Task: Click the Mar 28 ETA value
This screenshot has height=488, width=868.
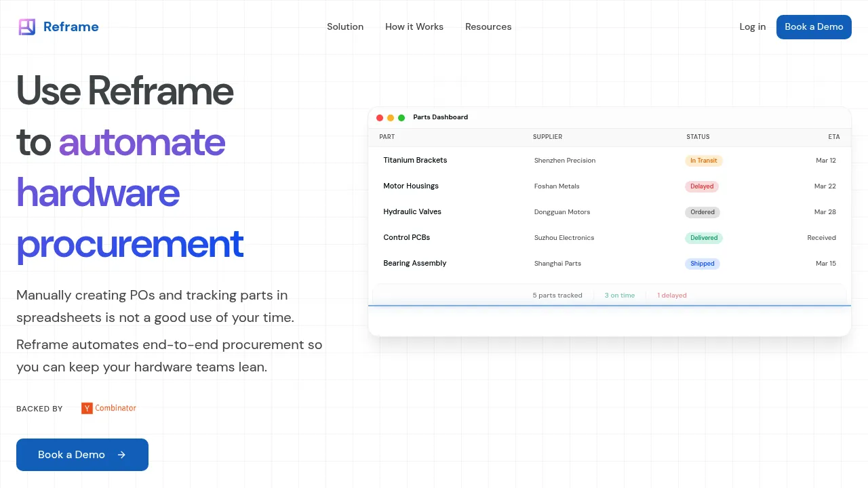Action: point(825,212)
